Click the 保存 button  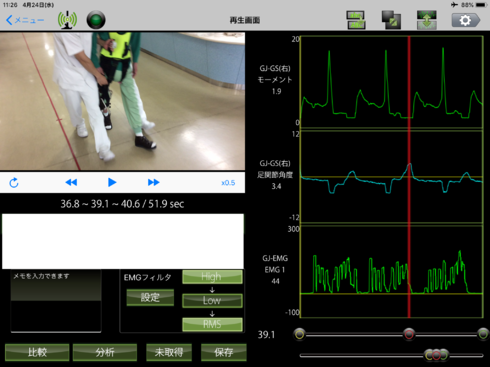click(x=224, y=352)
